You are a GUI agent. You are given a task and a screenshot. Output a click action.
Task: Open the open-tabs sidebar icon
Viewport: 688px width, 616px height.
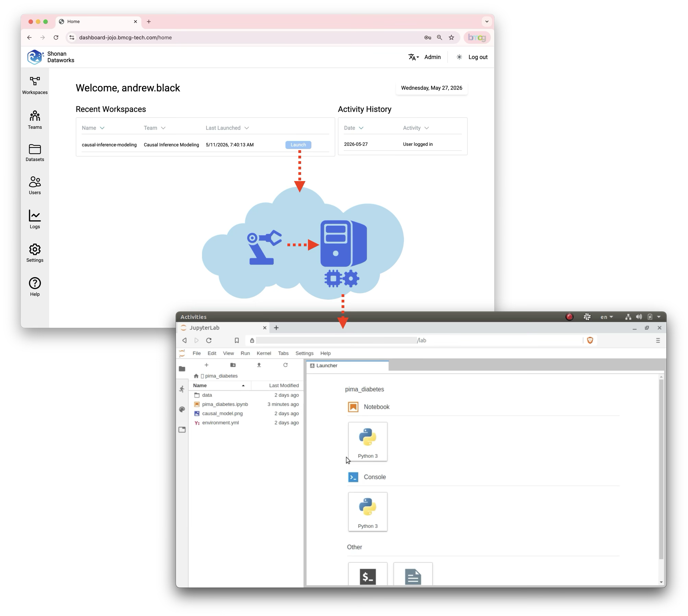pos(182,429)
